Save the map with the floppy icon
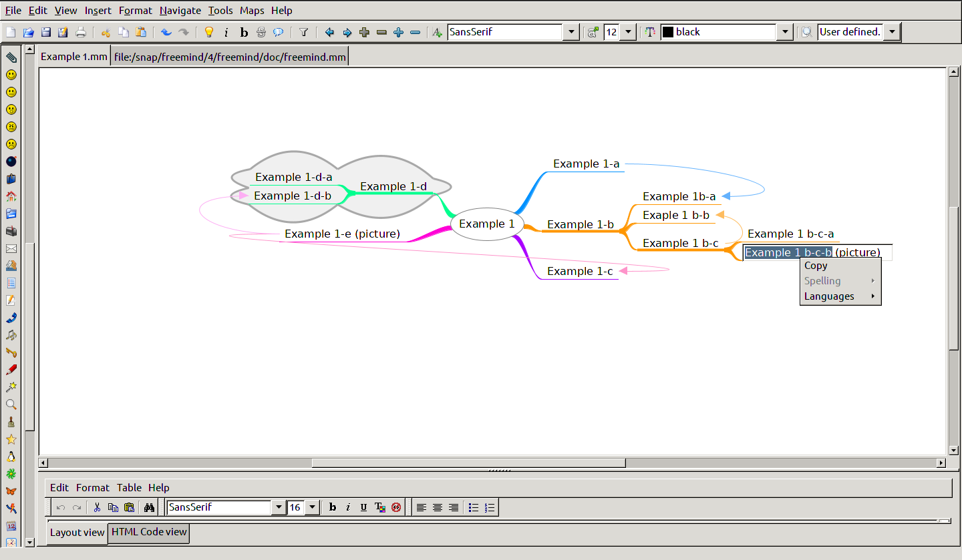 click(x=45, y=32)
